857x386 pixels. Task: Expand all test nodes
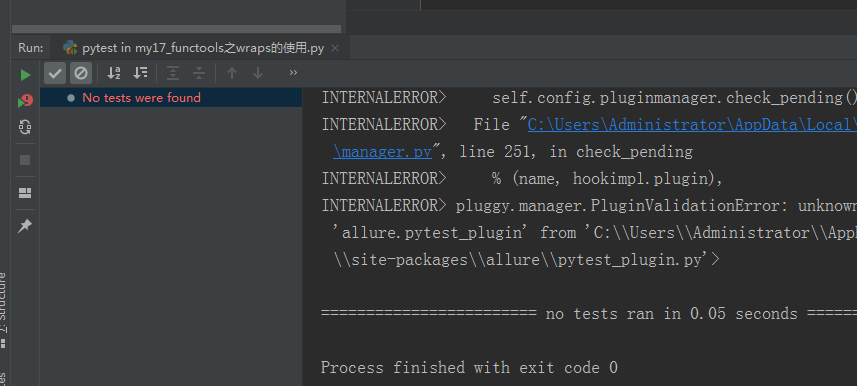[x=173, y=73]
